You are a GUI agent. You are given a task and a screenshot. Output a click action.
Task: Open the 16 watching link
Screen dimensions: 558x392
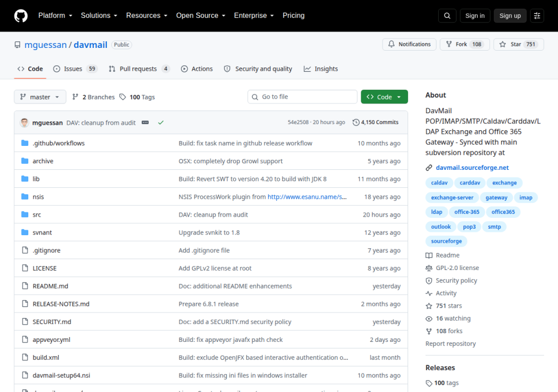click(448, 318)
